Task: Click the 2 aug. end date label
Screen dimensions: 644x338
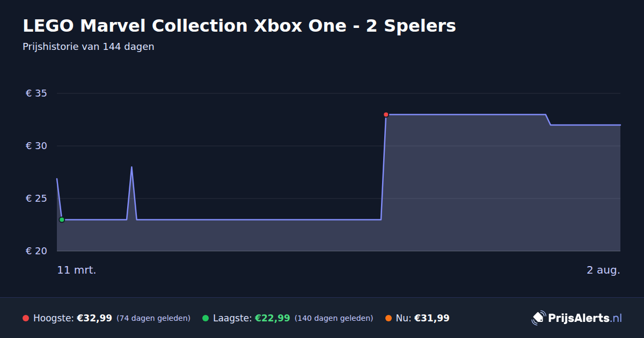Action: [x=603, y=270]
